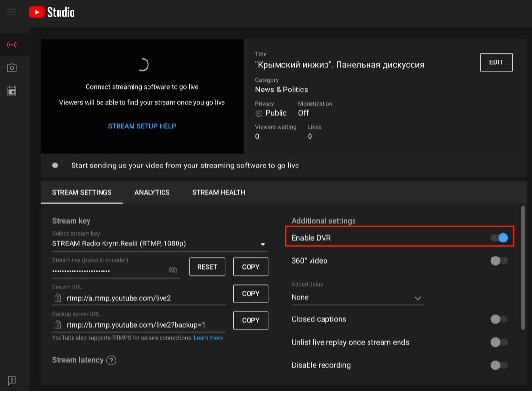The height and width of the screenshot is (393, 532).
Task: Click RESET for the stream key
Action: [207, 267]
